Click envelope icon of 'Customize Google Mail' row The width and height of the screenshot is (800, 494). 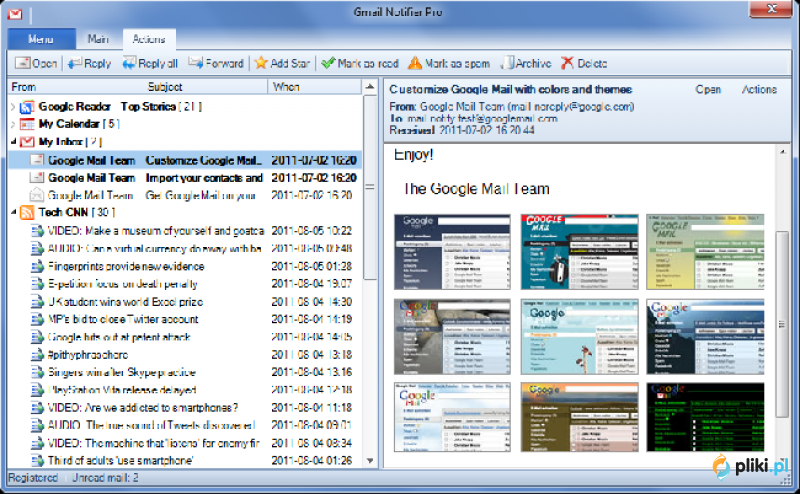pos(37,160)
